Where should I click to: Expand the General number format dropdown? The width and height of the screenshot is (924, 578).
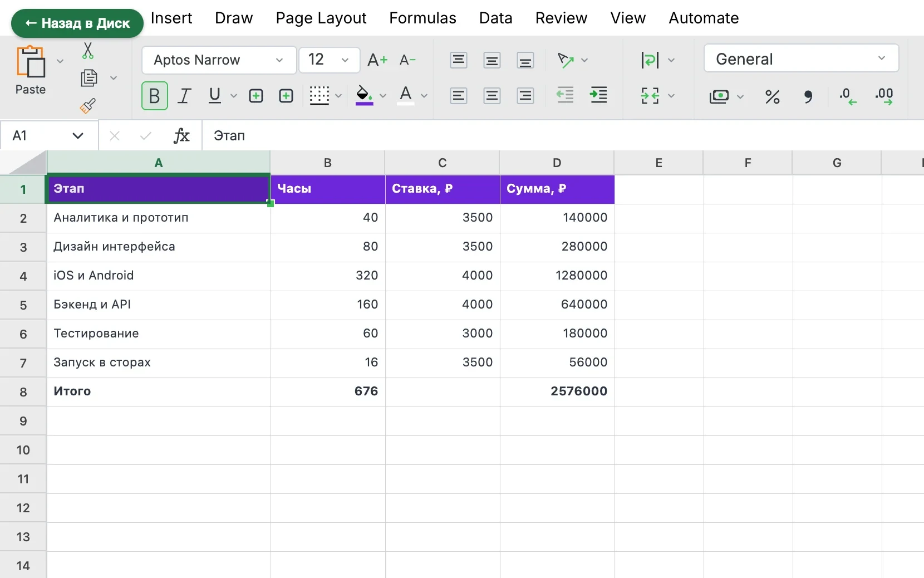point(801,58)
